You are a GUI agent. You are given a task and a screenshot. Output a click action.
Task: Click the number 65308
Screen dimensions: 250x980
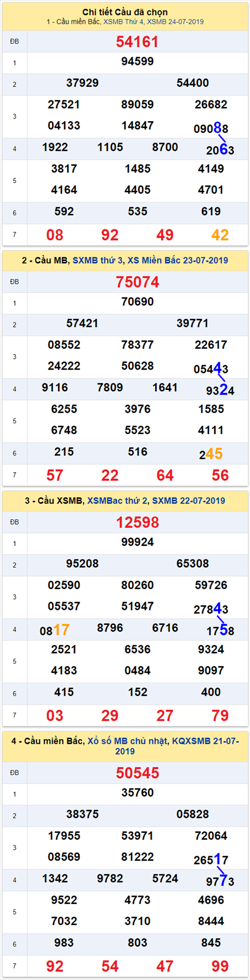[193, 563]
